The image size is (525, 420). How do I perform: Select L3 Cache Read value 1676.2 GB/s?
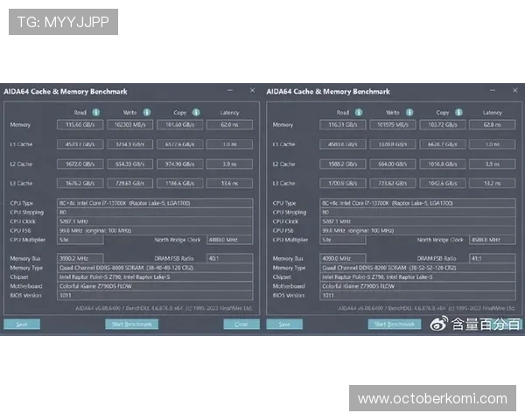click(80, 184)
